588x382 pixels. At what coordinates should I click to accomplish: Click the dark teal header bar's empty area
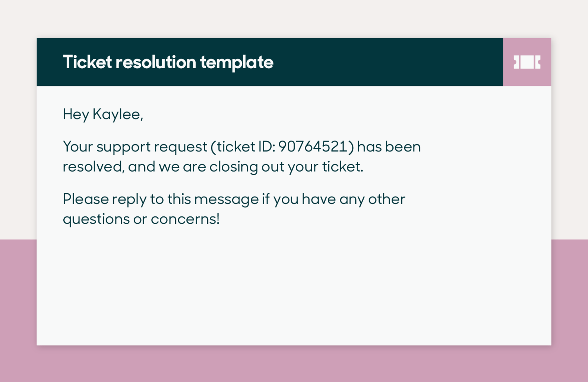pyautogui.click(x=388, y=62)
